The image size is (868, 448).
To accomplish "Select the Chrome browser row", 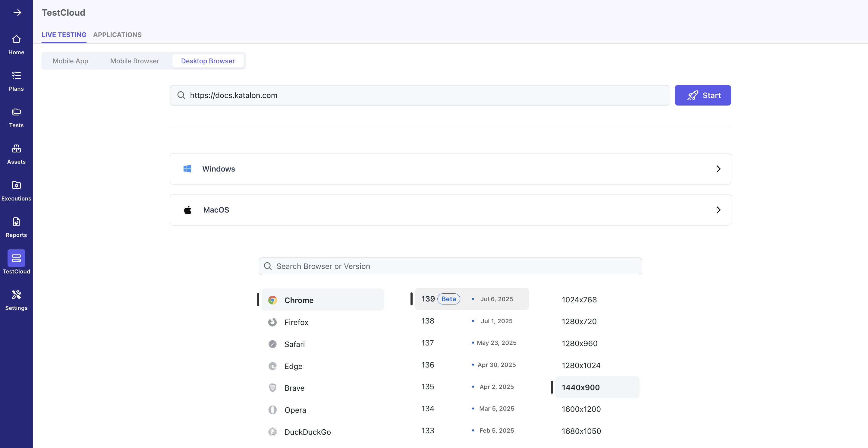I will 323,300.
